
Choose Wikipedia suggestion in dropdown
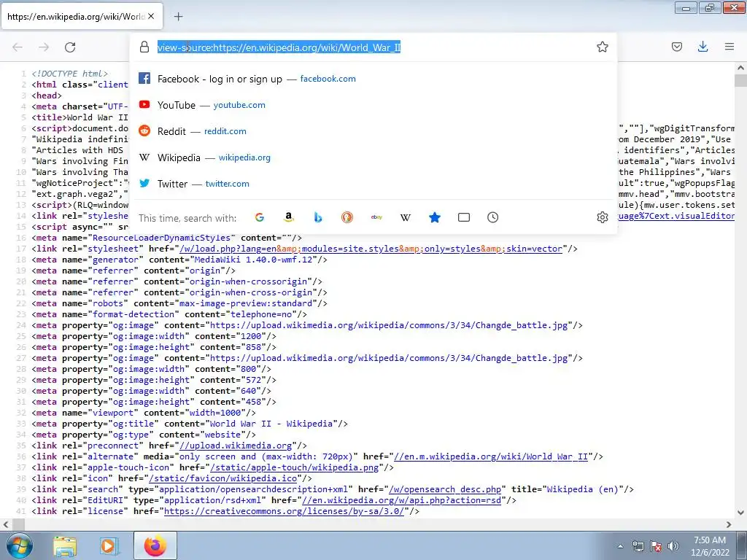[373, 157]
